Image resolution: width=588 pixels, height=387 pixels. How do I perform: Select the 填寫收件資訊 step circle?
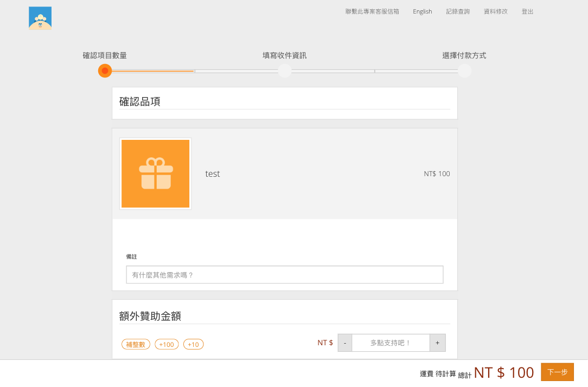[285, 71]
